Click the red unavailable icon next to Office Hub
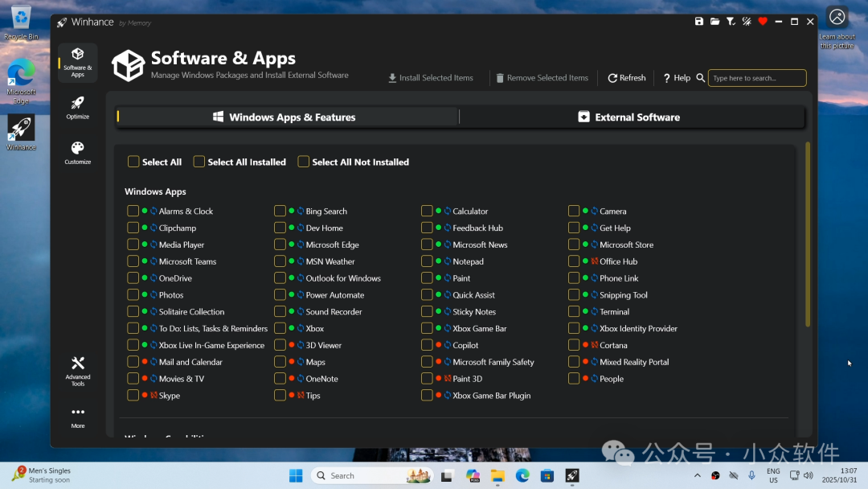868x489 pixels. pyautogui.click(x=595, y=261)
